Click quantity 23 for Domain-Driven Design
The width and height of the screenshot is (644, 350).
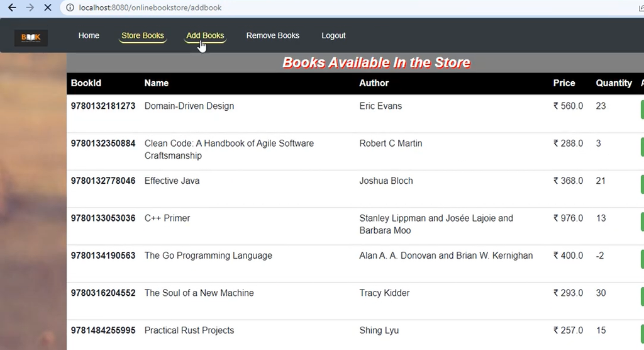coord(601,106)
